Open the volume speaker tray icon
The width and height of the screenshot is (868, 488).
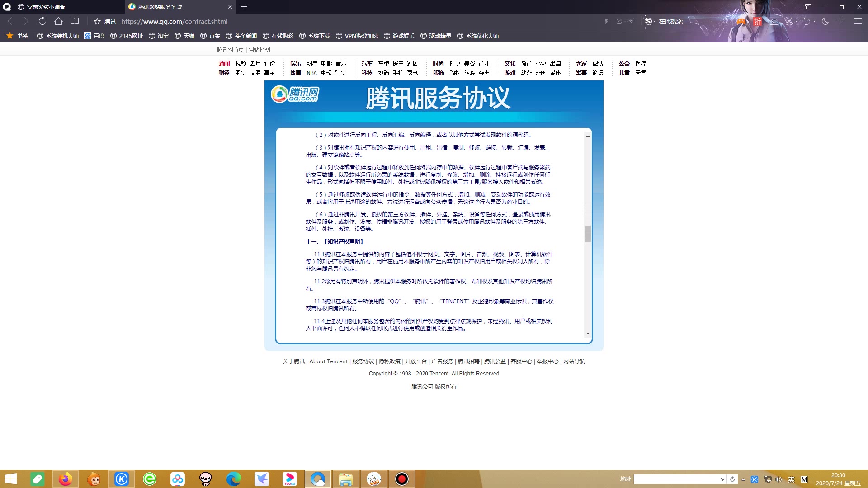pos(778,479)
